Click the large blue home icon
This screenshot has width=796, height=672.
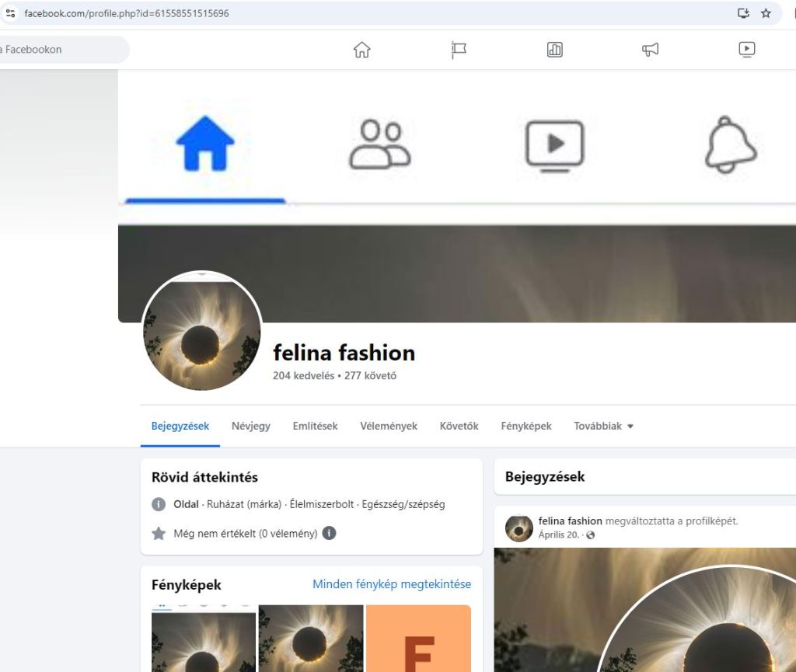click(205, 144)
